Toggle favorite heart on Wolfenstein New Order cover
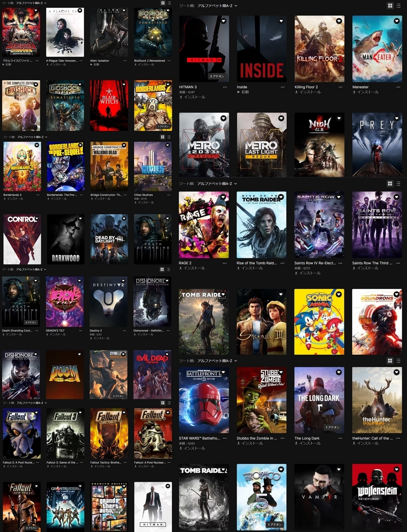The width and height of the screenshot is (407, 532). 396,469
